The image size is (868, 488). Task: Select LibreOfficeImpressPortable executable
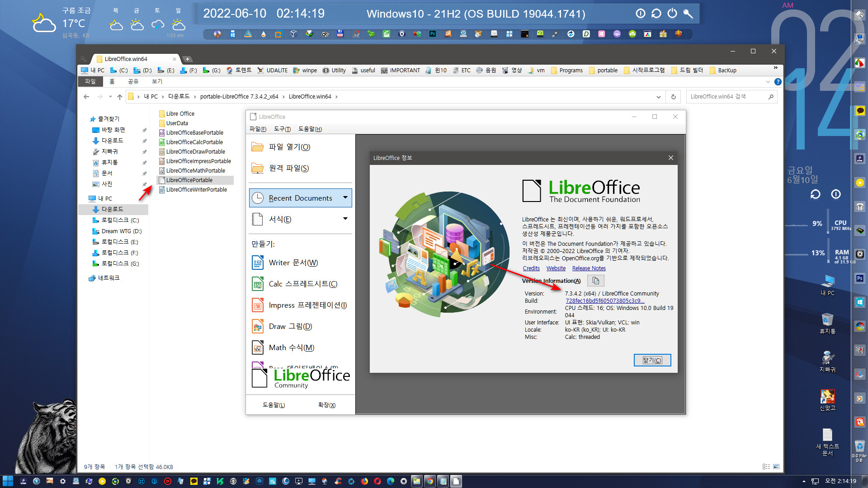[x=198, y=161]
